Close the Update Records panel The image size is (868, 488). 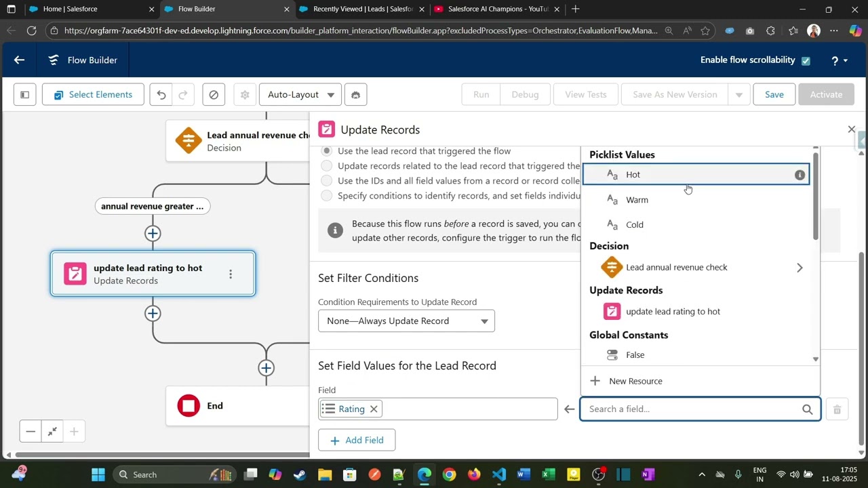point(852,129)
